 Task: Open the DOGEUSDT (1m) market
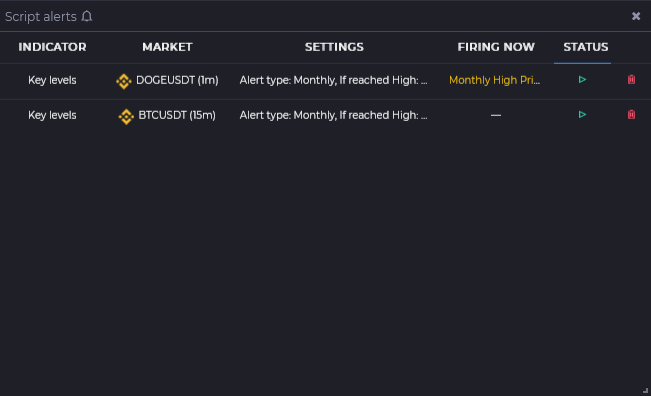(177, 80)
